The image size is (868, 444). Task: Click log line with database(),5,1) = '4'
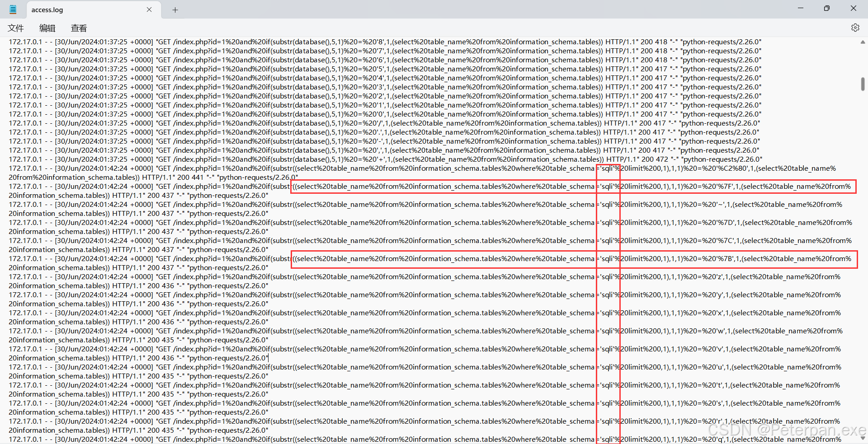point(385,78)
